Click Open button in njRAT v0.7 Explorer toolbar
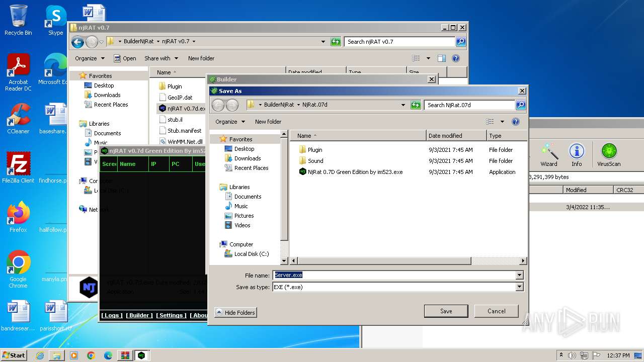This screenshot has height=362, width=644. [125, 58]
